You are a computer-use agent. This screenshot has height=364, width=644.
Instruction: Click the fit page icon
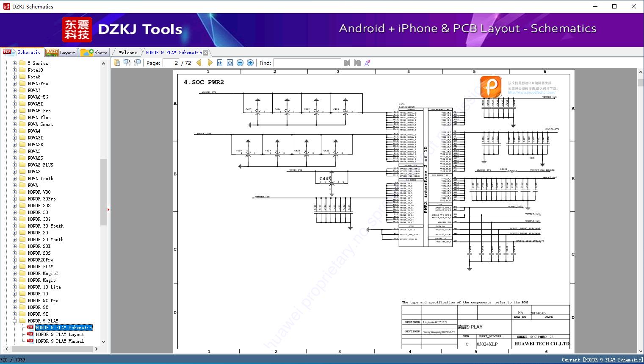(230, 63)
